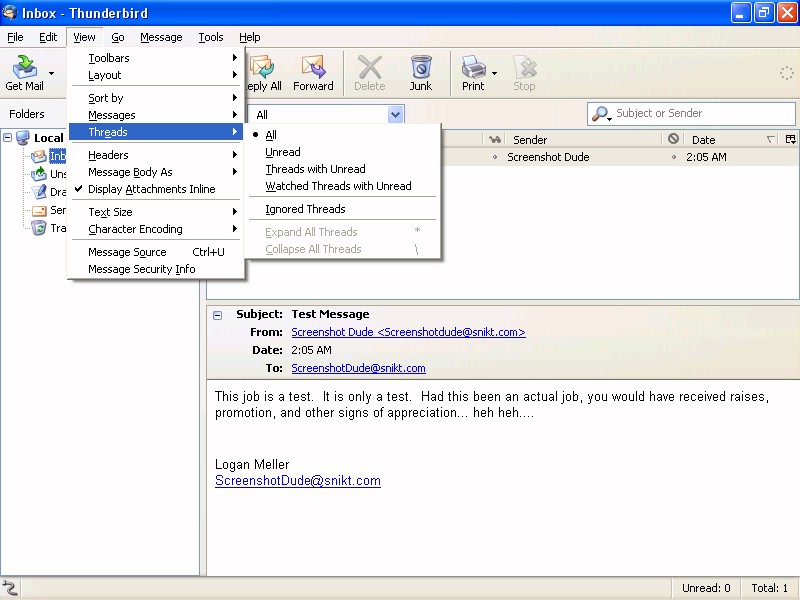Click the Unread: 0 status entry
Viewport: 800px width, 600px height.
tap(706, 588)
